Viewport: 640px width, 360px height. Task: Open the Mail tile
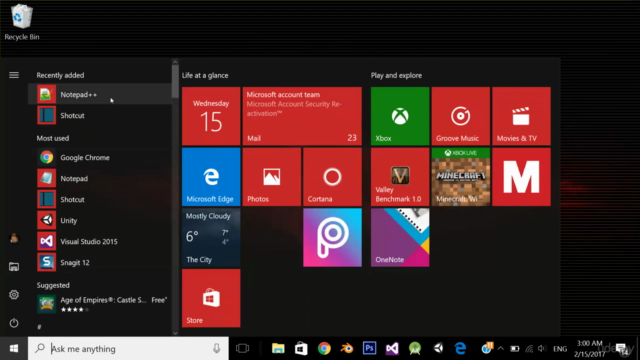[302, 116]
